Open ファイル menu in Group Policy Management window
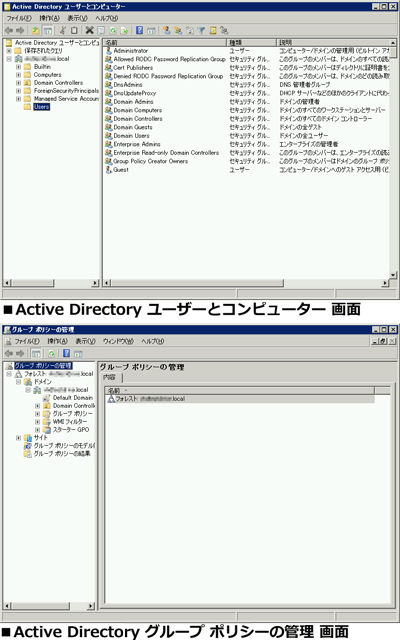The image size is (400, 640). point(27,341)
